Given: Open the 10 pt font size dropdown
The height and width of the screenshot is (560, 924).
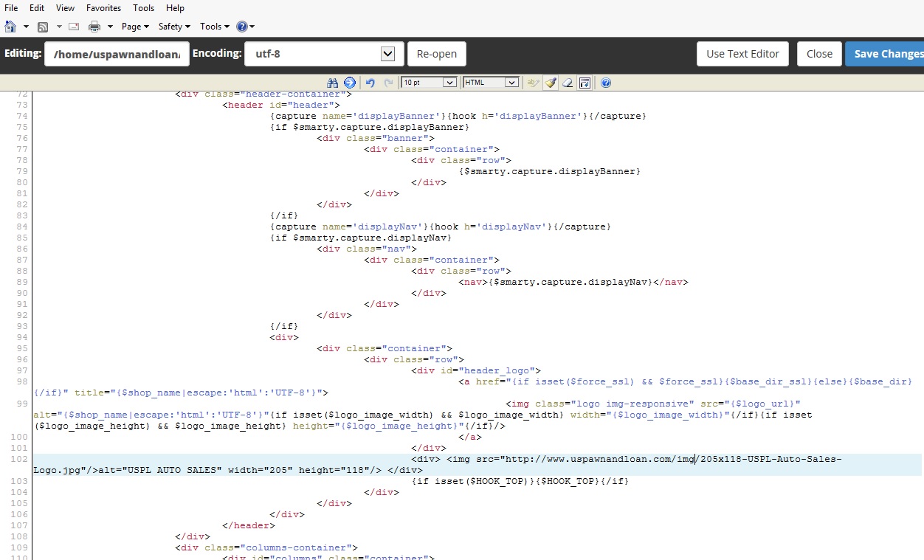Looking at the screenshot, I should tap(429, 83).
